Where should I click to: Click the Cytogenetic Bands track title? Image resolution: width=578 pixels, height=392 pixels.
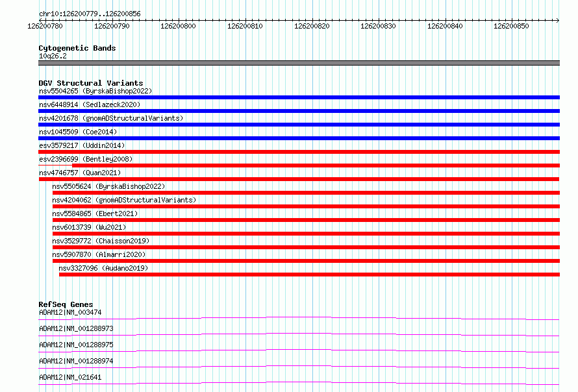(77, 48)
